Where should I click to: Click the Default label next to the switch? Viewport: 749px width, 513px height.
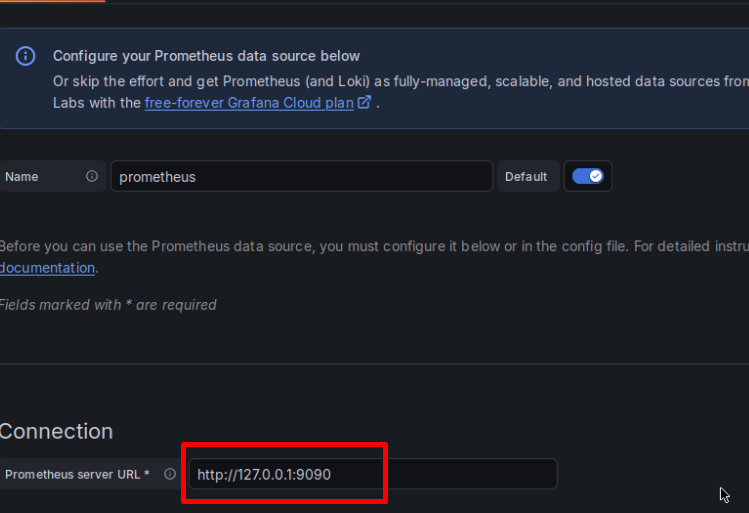tap(526, 177)
